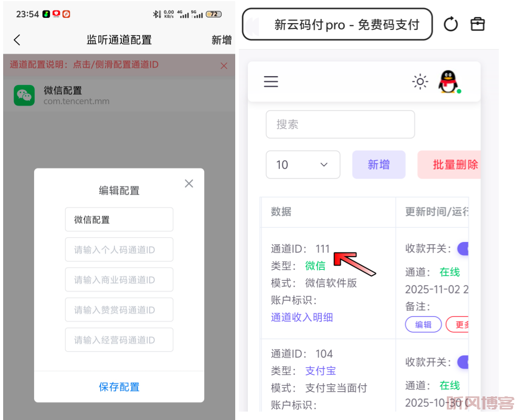
Task: Open 通道收入明细 link for channel 111
Action: click(302, 317)
